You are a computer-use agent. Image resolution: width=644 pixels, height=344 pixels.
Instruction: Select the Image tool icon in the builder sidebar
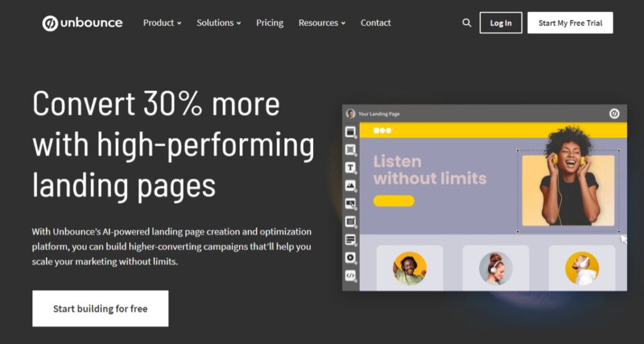point(350,186)
